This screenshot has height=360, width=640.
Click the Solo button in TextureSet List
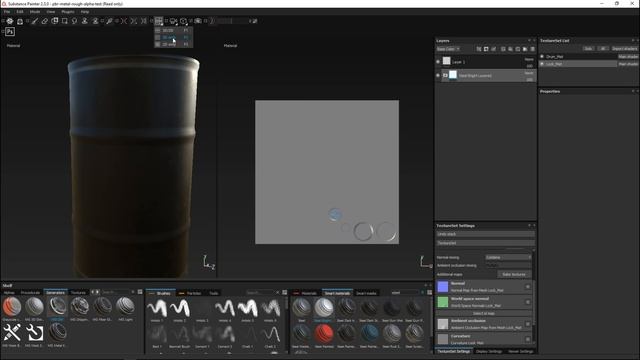tap(588, 49)
